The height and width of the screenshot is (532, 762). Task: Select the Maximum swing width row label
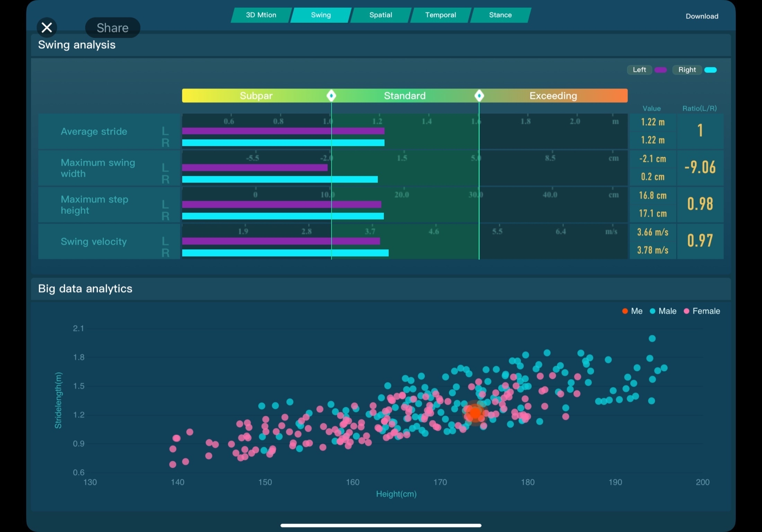pyautogui.click(x=98, y=168)
